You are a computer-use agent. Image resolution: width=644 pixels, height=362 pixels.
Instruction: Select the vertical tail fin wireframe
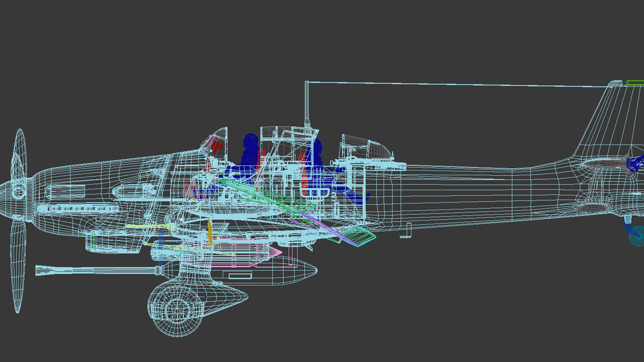(x=608, y=121)
